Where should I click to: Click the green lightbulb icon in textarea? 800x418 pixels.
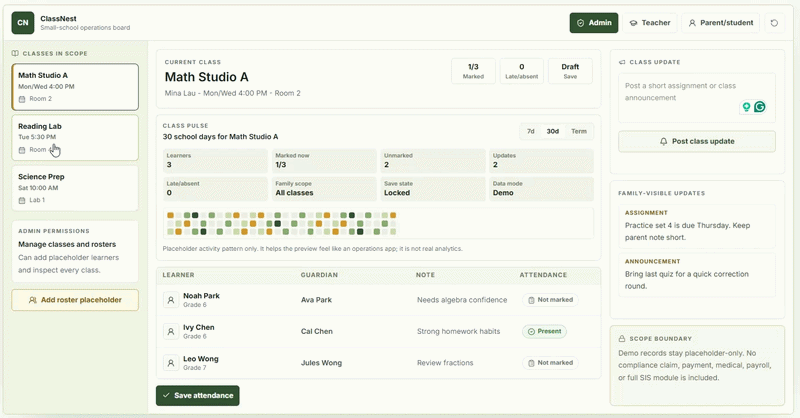point(746,107)
